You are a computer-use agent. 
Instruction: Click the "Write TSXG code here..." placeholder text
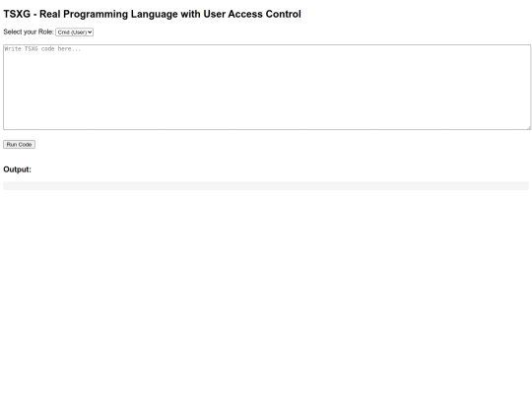pyautogui.click(x=42, y=49)
